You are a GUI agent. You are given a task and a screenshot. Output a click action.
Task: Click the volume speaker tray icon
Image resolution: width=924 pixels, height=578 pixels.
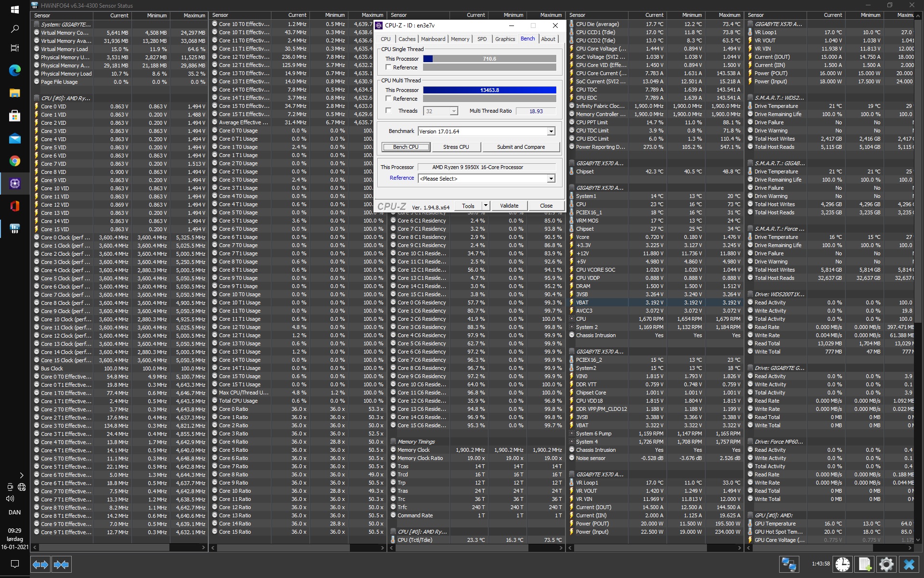10,499
